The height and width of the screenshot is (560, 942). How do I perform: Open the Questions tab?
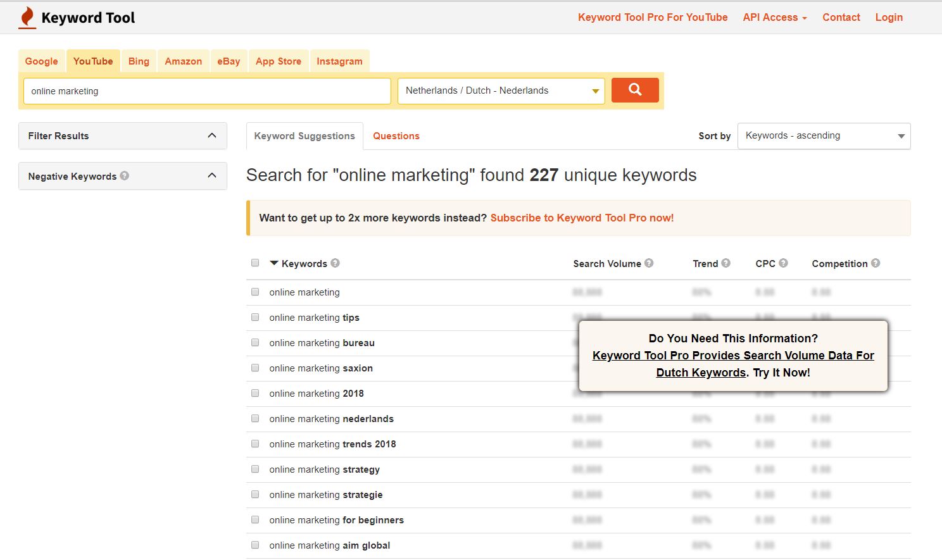(396, 136)
